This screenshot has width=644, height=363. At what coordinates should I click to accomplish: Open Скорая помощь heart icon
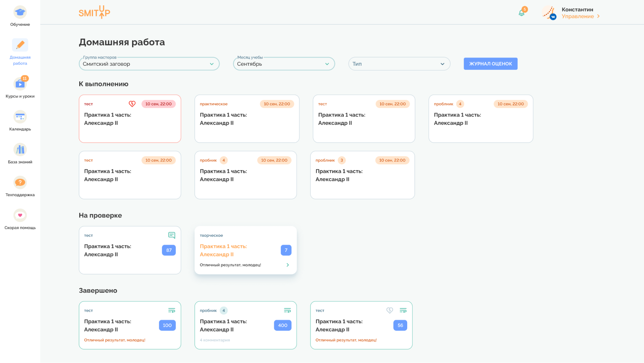pos(20,216)
